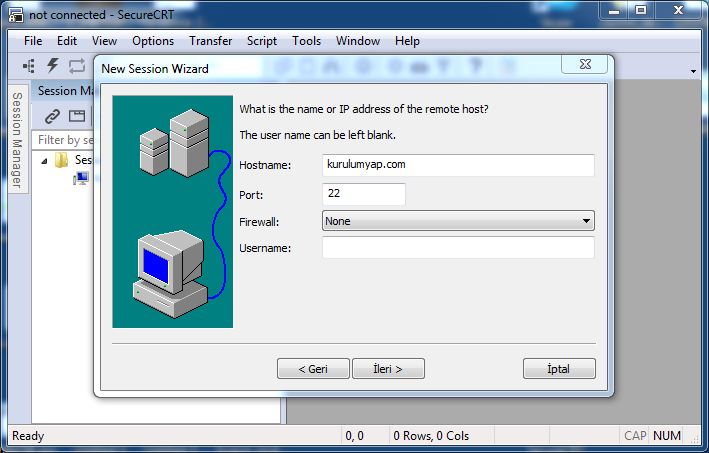Open the Transfer menu

coord(210,41)
